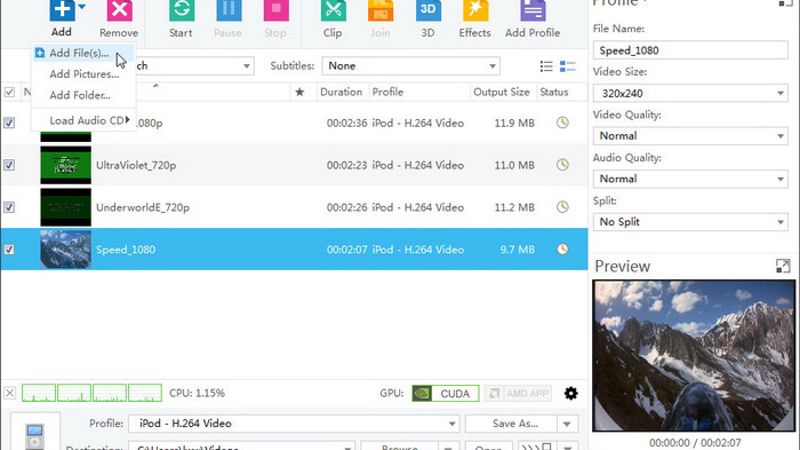
Task: Click status clock icon for UnderworldE_720p
Action: click(562, 207)
